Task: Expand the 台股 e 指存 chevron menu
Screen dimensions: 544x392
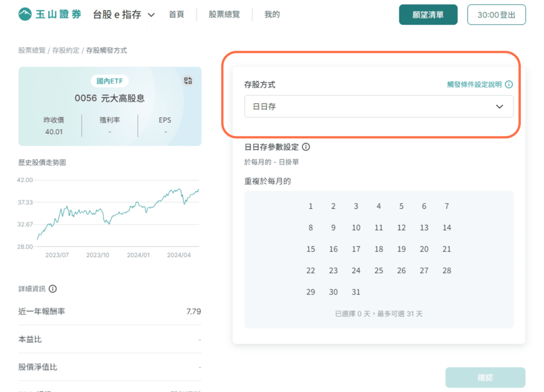Action: [x=151, y=15]
